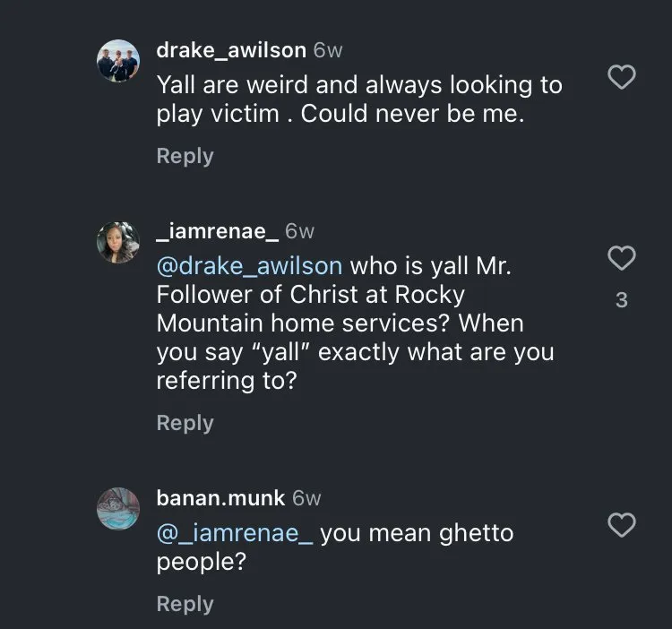Tap banan.munk's profile avatar

[118, 509]
